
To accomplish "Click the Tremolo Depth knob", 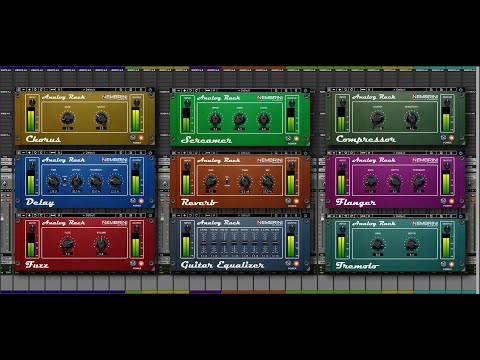I will pyautogui.click(x=411, y=244).
